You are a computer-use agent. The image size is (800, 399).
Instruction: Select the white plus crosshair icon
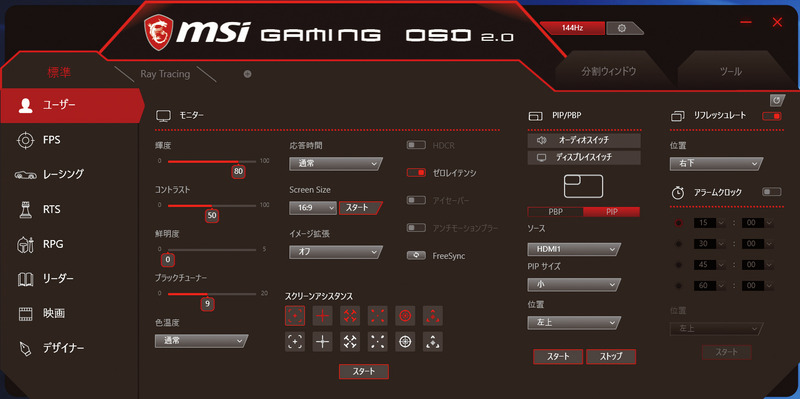coord(322,342)
